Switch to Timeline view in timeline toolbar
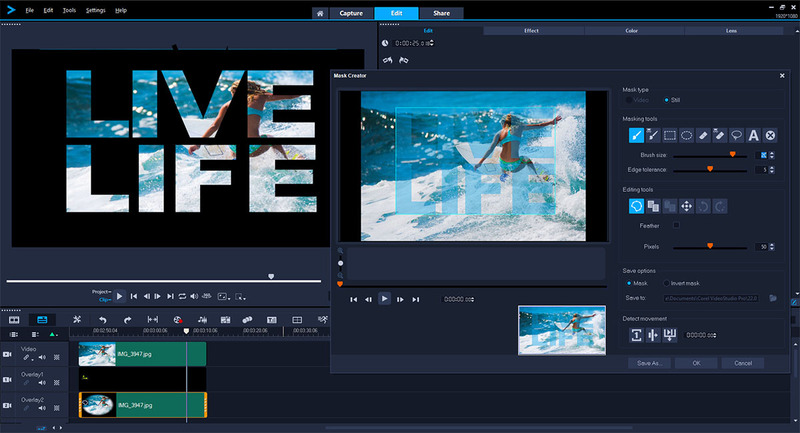This screenshot has height=433, width=800. click(42, 320)
